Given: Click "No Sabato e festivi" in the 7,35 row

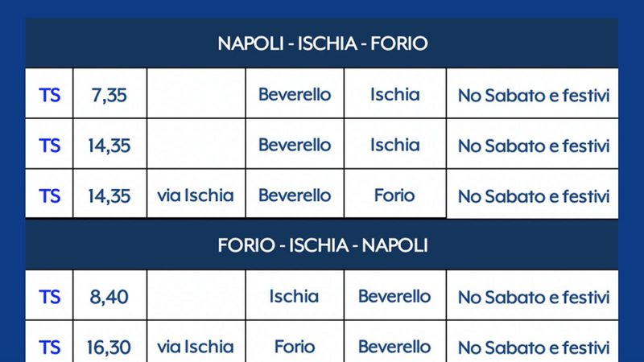Looking at the screenshot, I should (533, 96).
